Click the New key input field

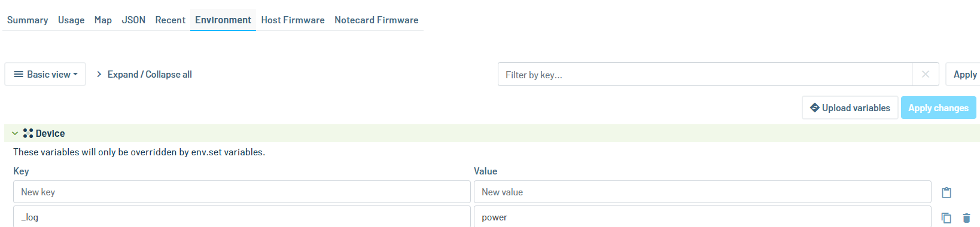pos(242,192)
